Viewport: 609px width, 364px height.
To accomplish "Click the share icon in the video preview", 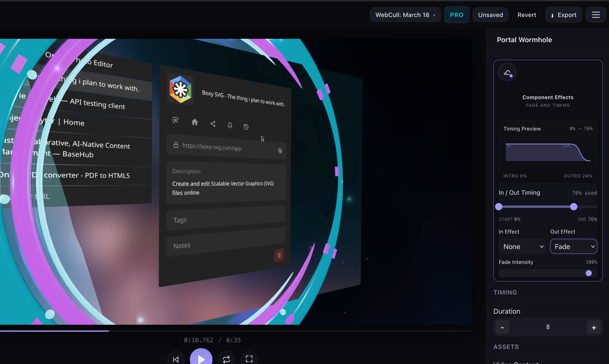I will click(213, 124).
